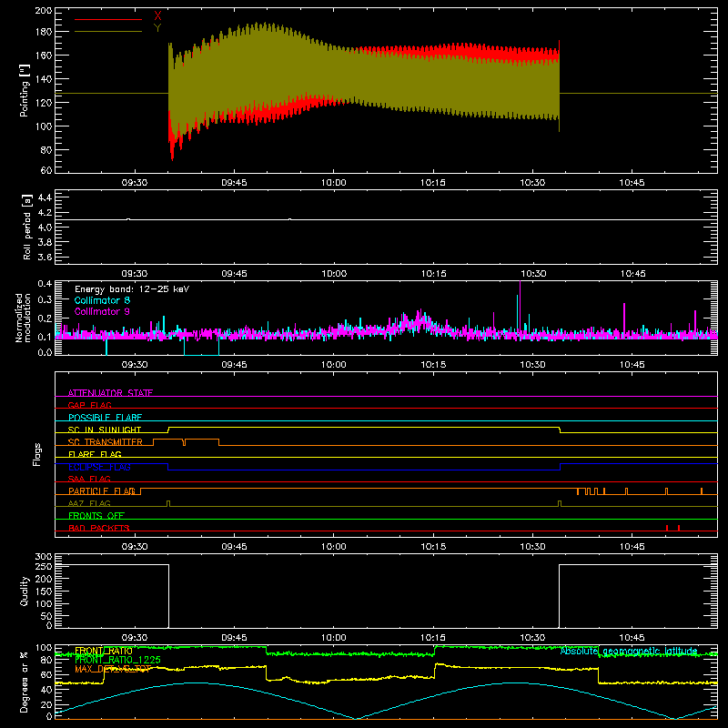Viewport: 728px width, 728px height.
Task: Click the 3.6 tick on Roll period axis
Action: point(45,257)
